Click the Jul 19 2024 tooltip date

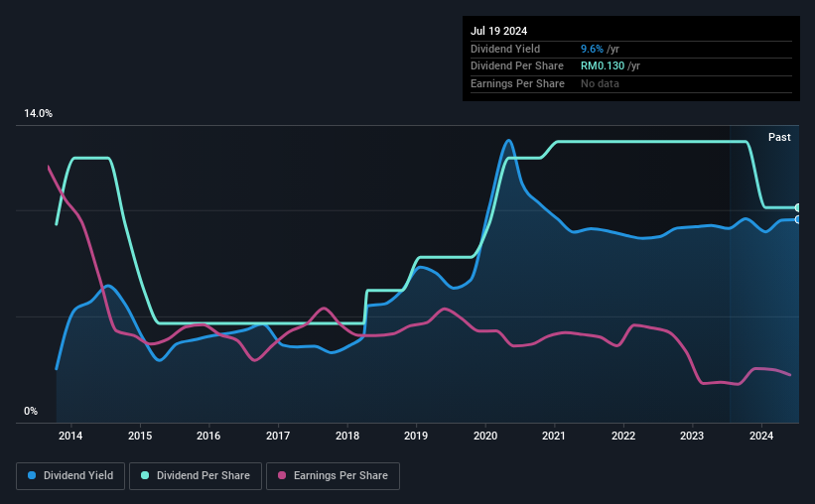pyautogui.click(x=498, y=31)
